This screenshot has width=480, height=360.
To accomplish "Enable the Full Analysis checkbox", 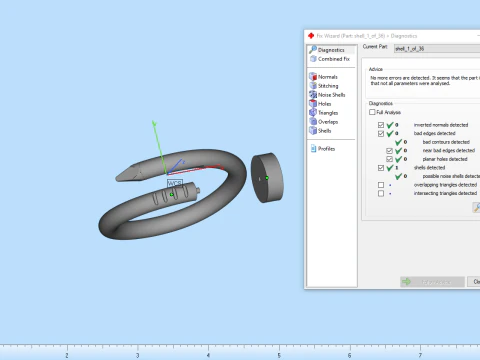I will (372, 112).
